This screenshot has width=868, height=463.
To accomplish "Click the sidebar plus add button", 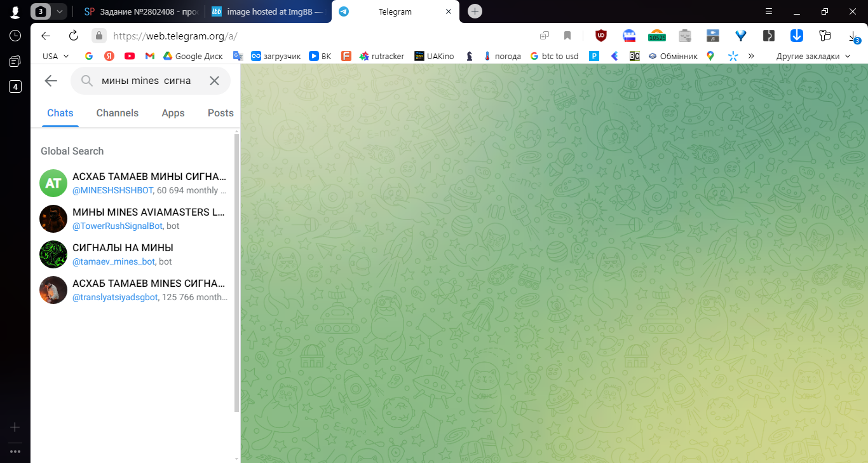I will 15,427.
